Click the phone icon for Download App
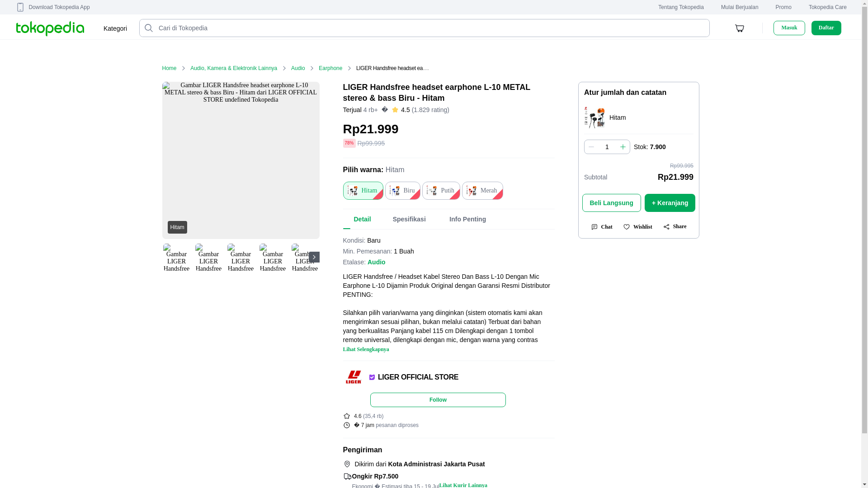 pyautogui.click(x=20, y=7)
